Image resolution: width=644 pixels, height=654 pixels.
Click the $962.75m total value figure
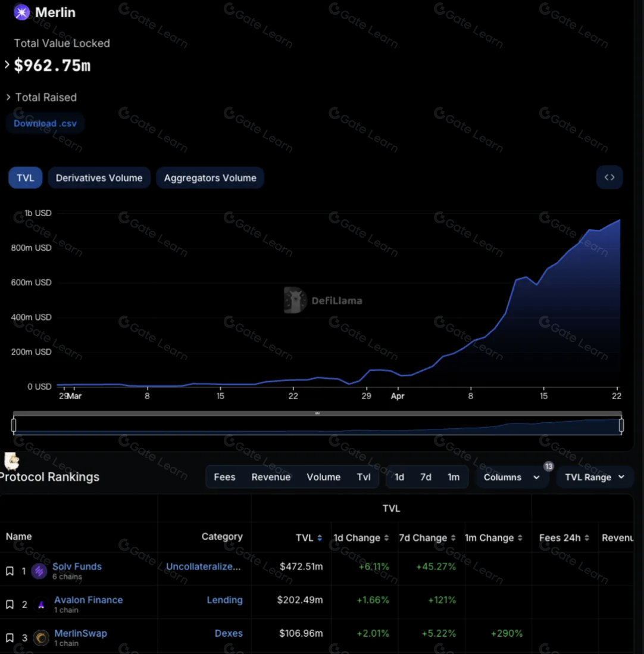click(x=52, y=65)
